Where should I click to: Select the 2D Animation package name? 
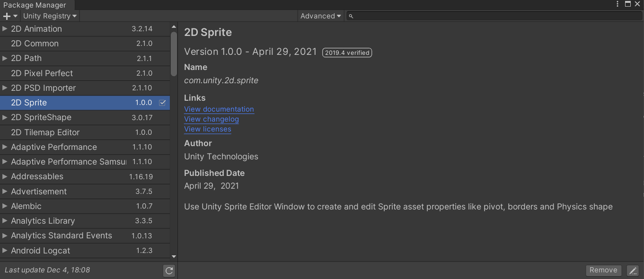36,29
